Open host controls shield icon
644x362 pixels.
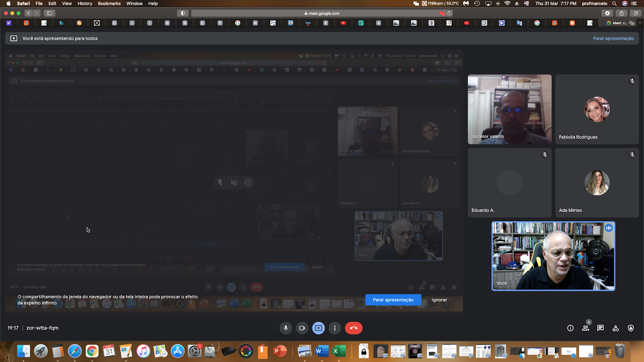click(631, 328)
